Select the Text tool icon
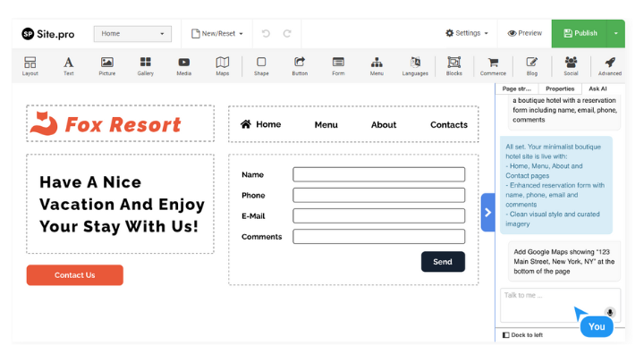The width and height of the screenshot is (644, 362). (68, 65)
